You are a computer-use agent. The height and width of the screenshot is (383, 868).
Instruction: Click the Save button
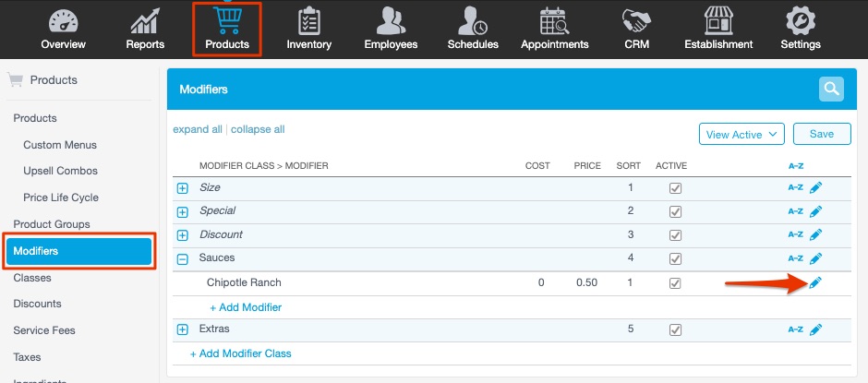click(x=821, y=135)
